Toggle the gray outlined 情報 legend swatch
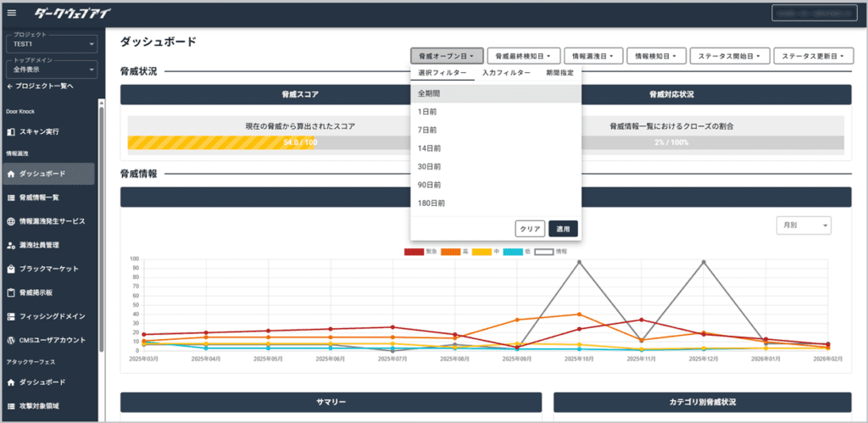The height and width of the screenshot is (423, 868). [543, 252]
